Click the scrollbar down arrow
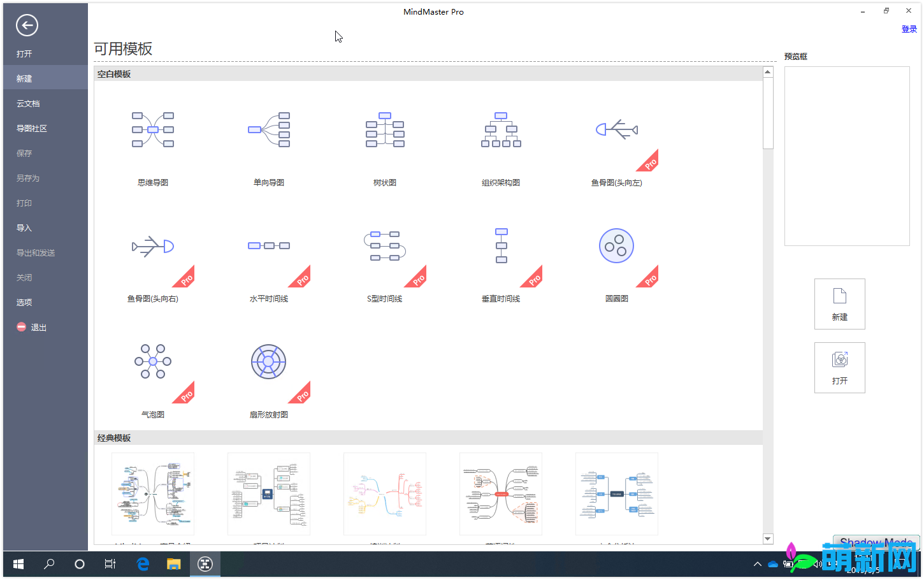 tap(767, 539)
